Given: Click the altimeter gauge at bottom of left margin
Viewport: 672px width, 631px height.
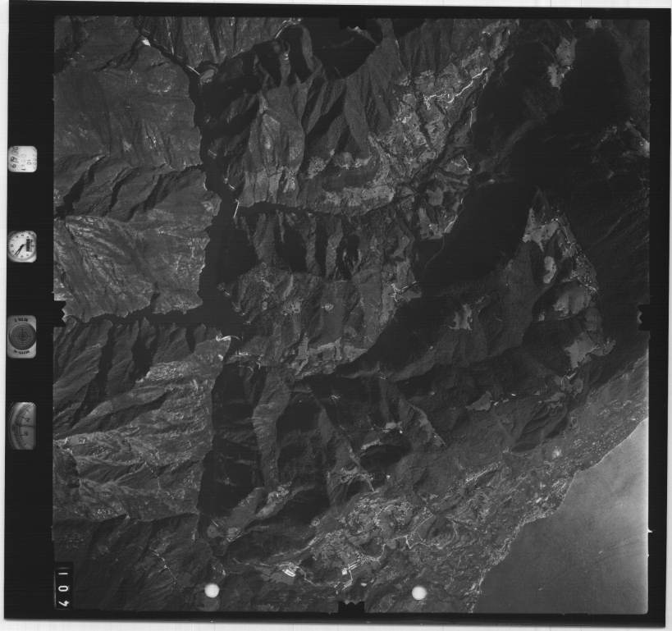Looking at the screenshot, I should coord(22,425).
